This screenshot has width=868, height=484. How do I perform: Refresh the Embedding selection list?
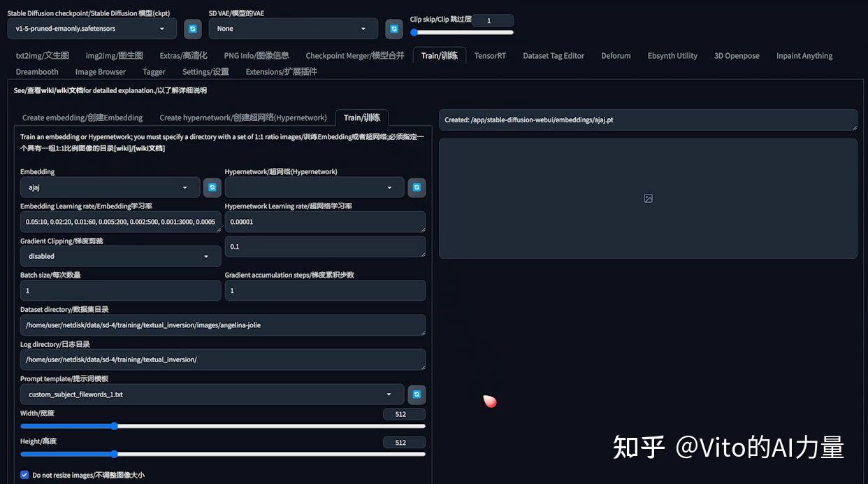coord(212,187)
